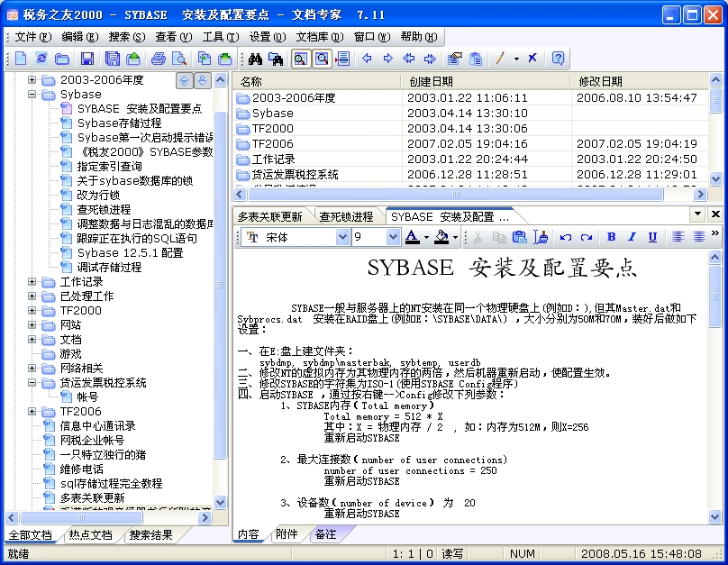728x565 pixels.
Task: Set left paragraph alignment
Action: (x=678, y=237)
